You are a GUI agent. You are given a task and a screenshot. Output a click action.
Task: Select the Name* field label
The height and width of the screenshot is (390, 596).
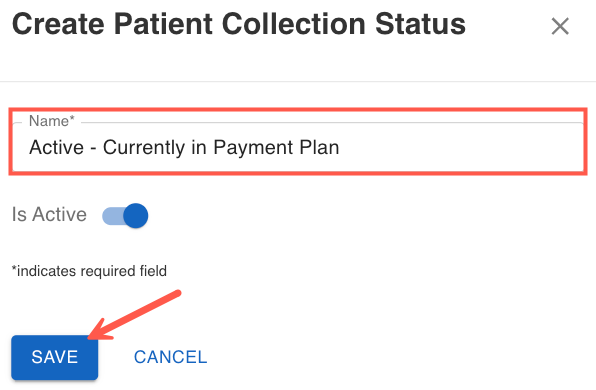click(52, 121)
